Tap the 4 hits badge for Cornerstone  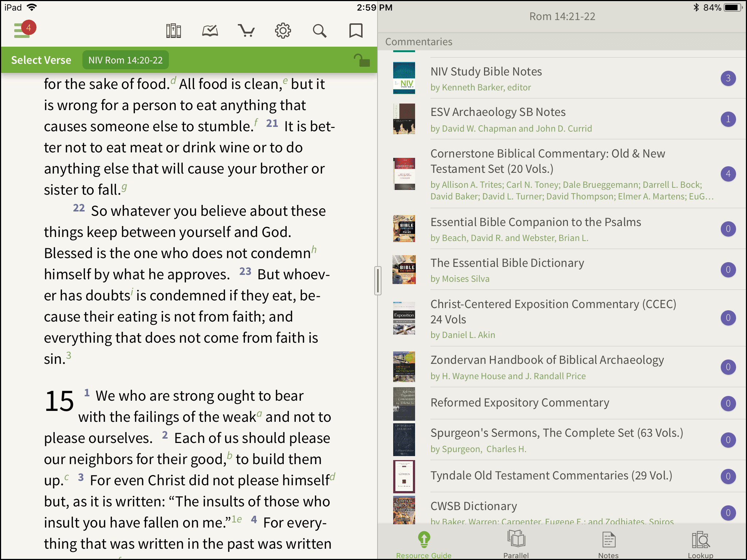[728, 174]
